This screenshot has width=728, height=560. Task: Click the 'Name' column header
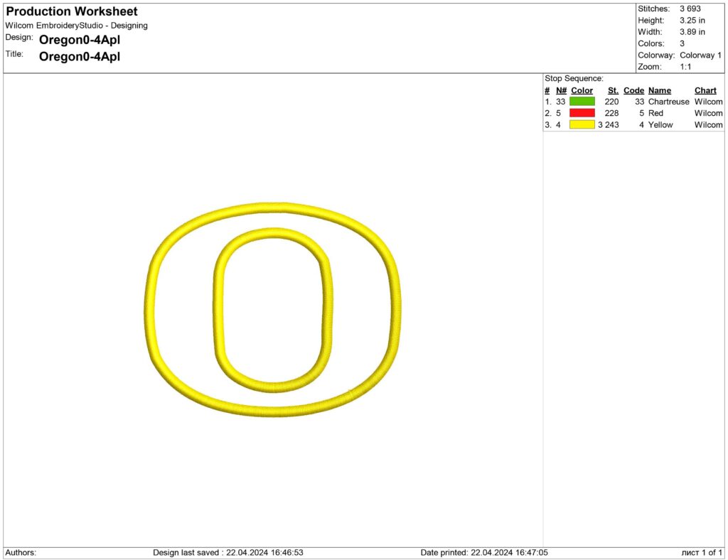pyautogui.click(x=659, y=90)
